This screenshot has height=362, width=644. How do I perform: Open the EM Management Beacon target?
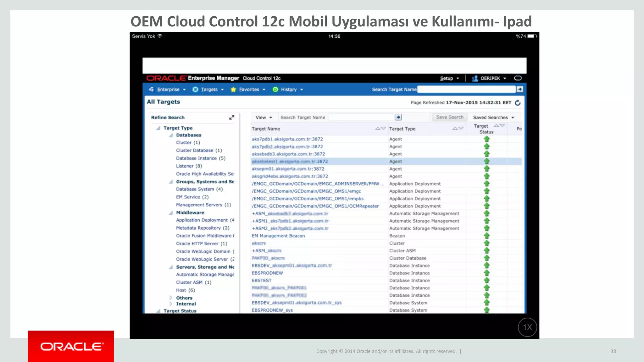pyautogui.click(x=278, y=236)
